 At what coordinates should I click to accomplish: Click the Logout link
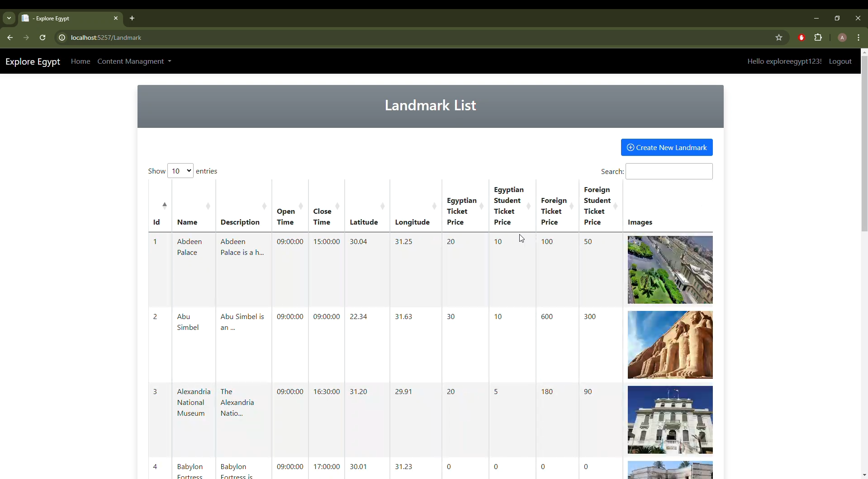840,61
